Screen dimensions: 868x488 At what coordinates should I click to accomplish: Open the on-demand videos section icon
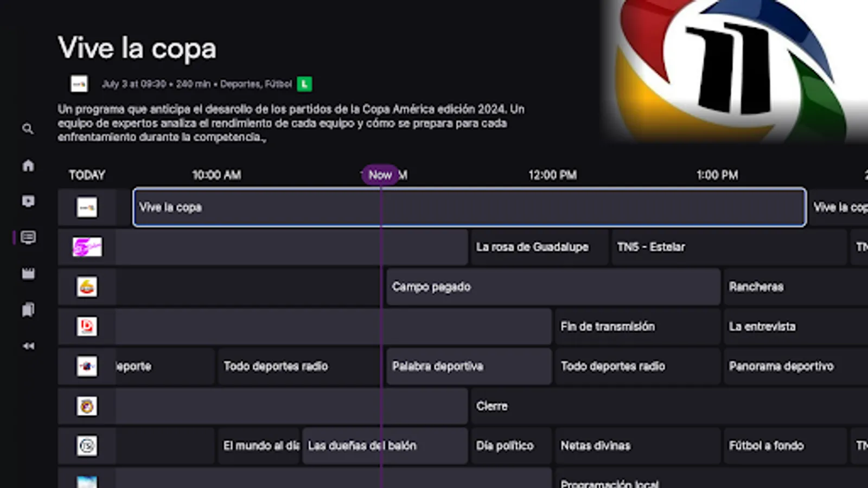click(x=28, y=201)
